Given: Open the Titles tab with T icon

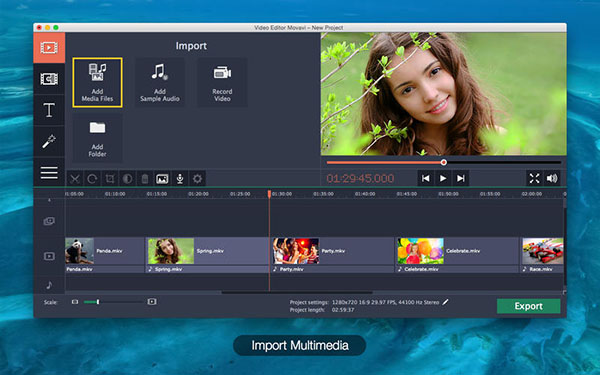Looking at the screenshot, I should [x=49, y=110].
